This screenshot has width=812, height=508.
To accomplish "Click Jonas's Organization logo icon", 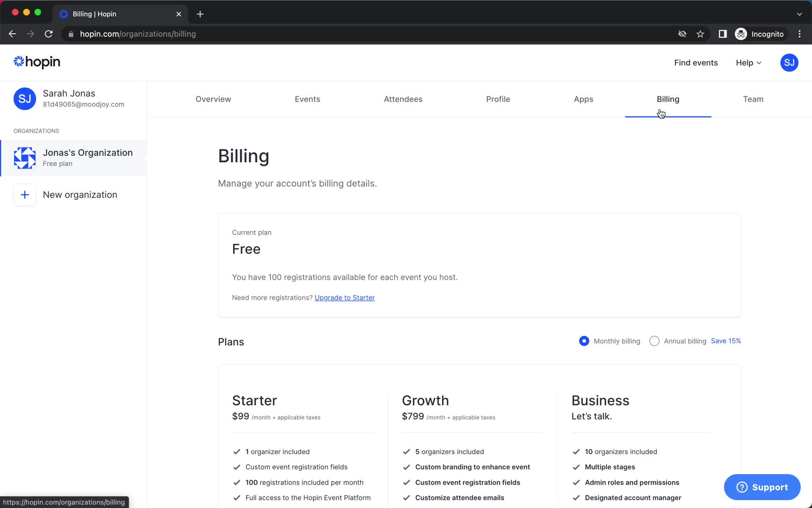I will (x=25, y=158).
